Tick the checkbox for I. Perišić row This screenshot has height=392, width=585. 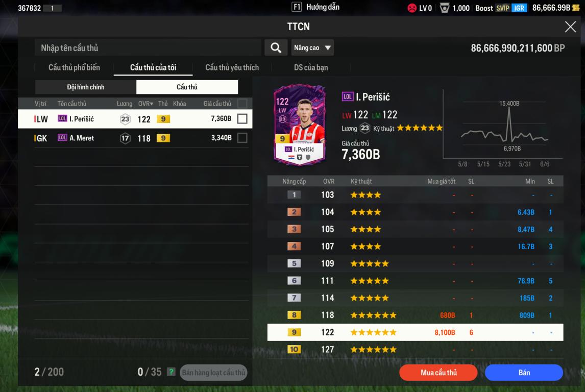point(242,118)
